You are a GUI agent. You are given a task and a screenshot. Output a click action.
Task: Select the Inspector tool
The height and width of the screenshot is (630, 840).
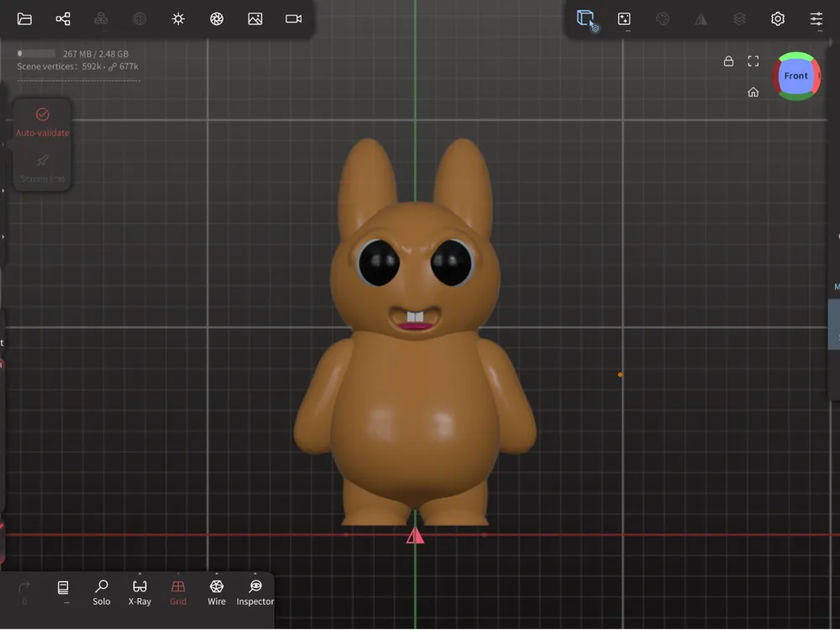[255, 592]
